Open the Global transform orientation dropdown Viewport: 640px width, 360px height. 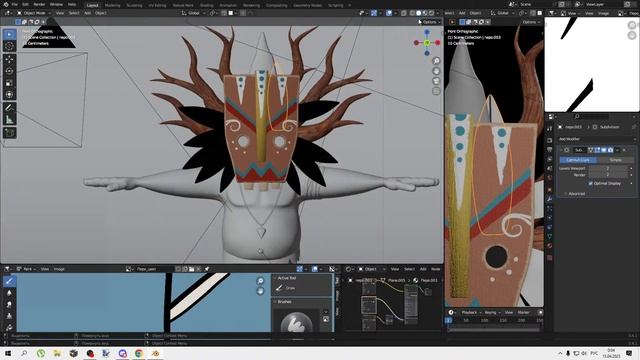(x=193, y=13)
